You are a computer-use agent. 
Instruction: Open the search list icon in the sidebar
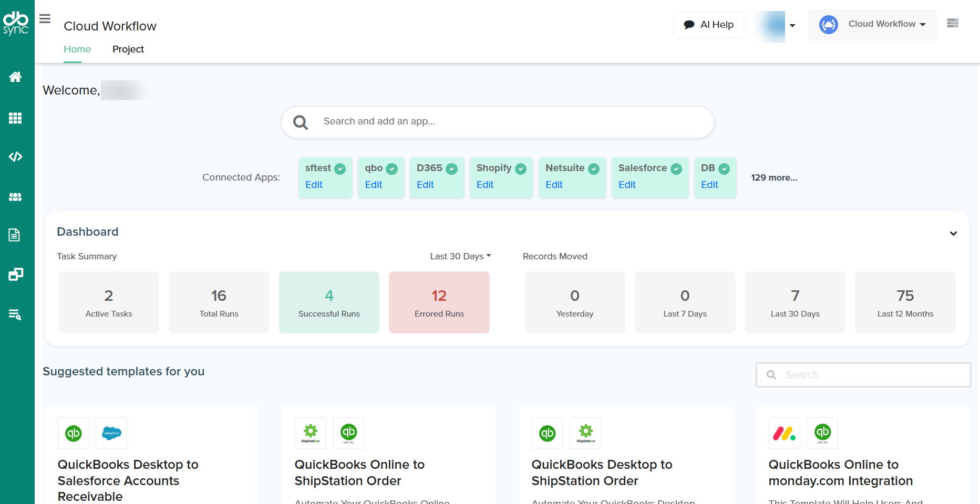tap(15, 314)
